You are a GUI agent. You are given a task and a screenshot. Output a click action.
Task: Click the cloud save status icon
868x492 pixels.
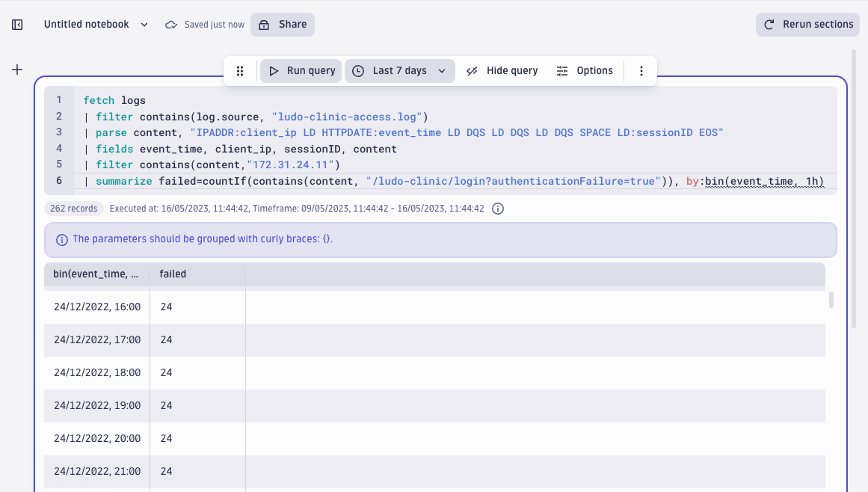(x=170, y=24)
